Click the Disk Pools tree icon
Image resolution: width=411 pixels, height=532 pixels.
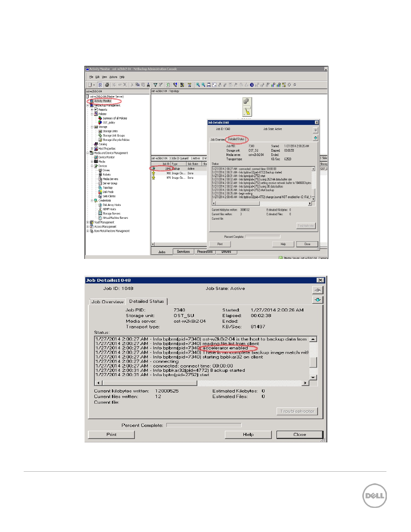[x=100, y=192]
